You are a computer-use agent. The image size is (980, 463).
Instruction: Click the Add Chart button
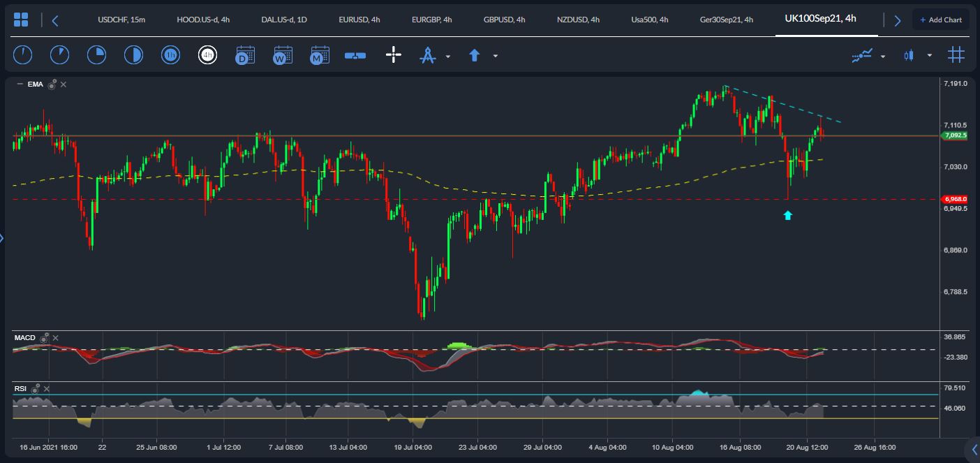click(x=940, y=20)
